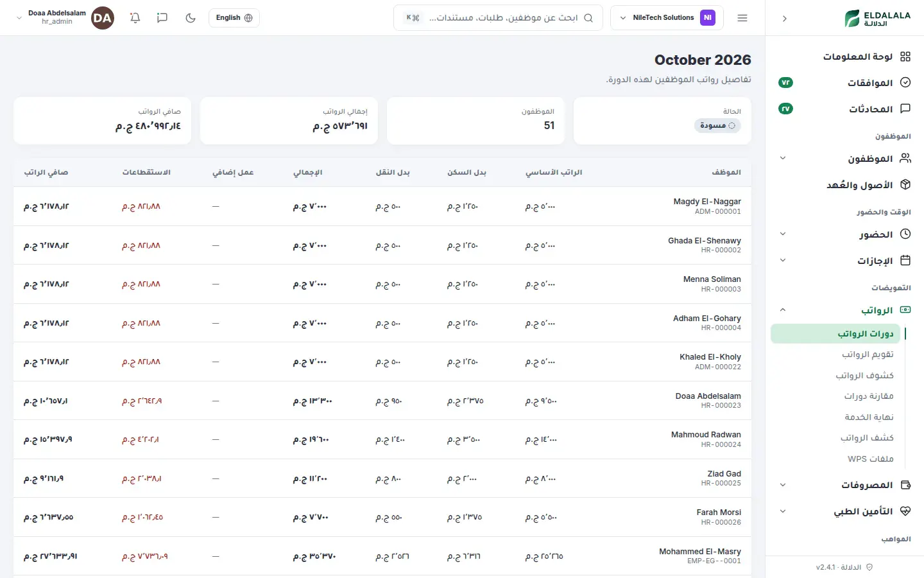Expand the التأمين الطبي section chevron
Viewport: 924px width, 578px height.
click(783, 511)
